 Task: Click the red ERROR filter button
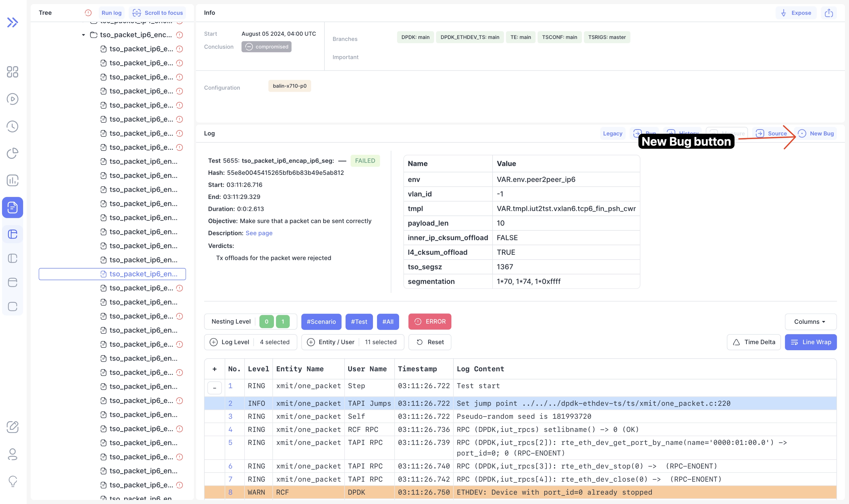tap(429, 321)
